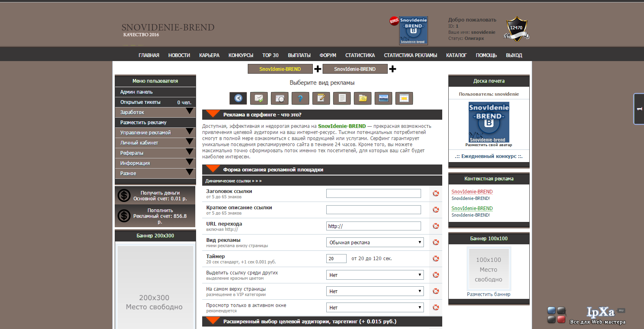The image size is (644, 329).
Task: Click help icon beside Просмотр только в активном окне
Action: point(436,307)
